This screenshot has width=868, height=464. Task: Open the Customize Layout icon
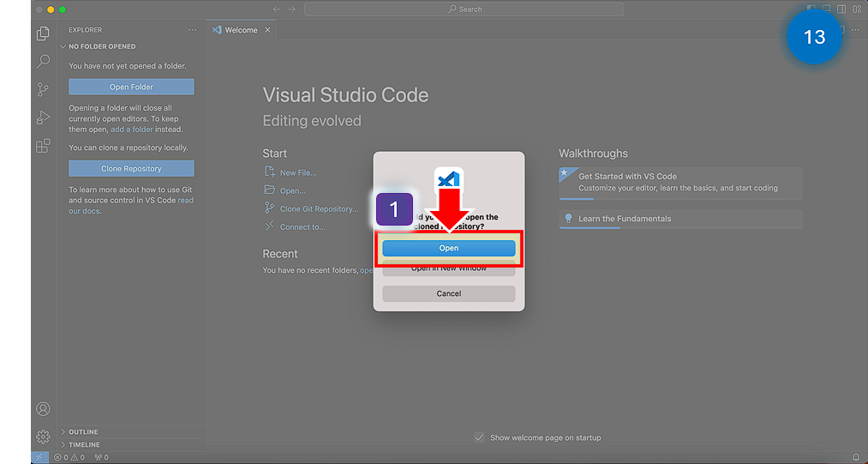(856, 9)
